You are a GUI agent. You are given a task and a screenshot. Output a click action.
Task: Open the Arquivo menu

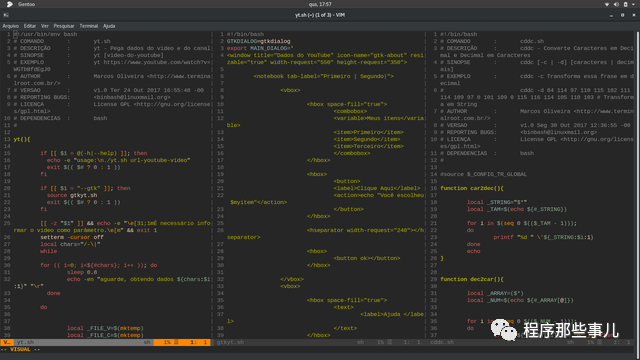[11, 26]
